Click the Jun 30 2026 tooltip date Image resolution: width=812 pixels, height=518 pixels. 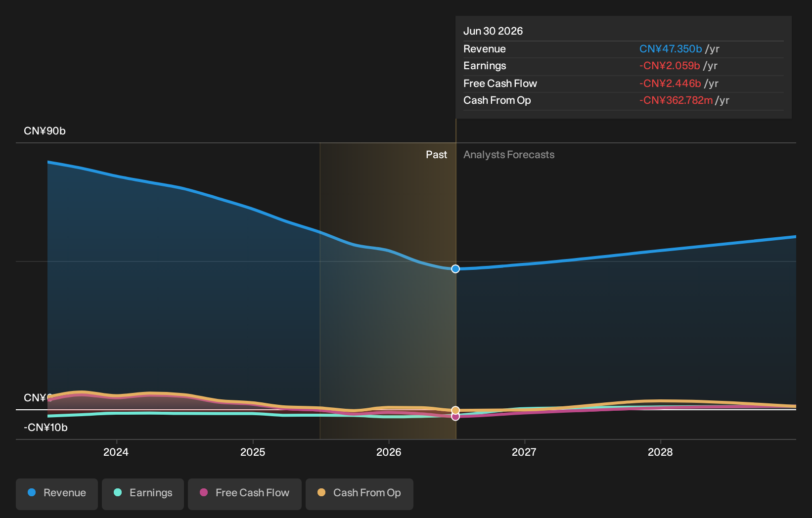[493, 31]
